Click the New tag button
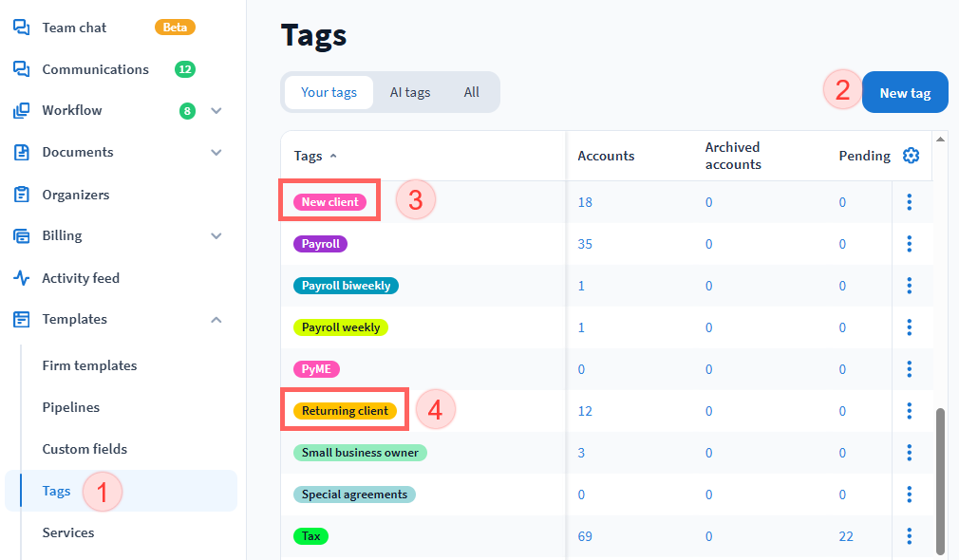 tap(904, 93)
